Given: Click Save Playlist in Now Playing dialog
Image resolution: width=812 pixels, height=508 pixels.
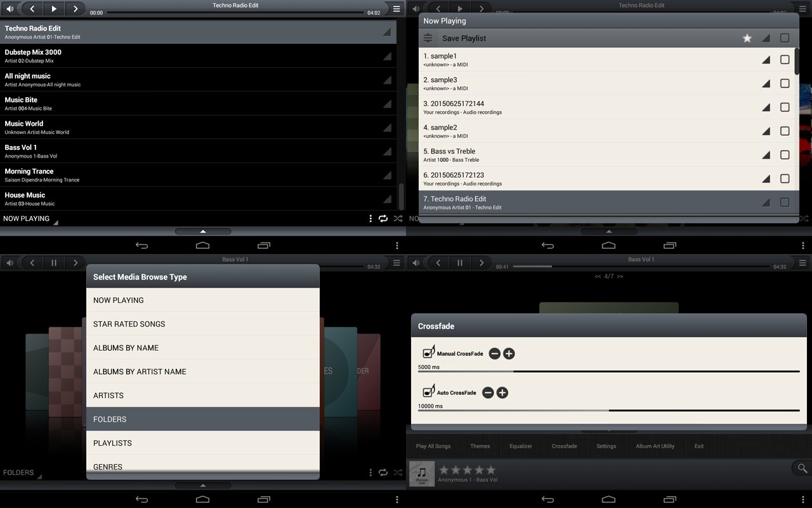Looking at the screenshot, I should [464, 39].
